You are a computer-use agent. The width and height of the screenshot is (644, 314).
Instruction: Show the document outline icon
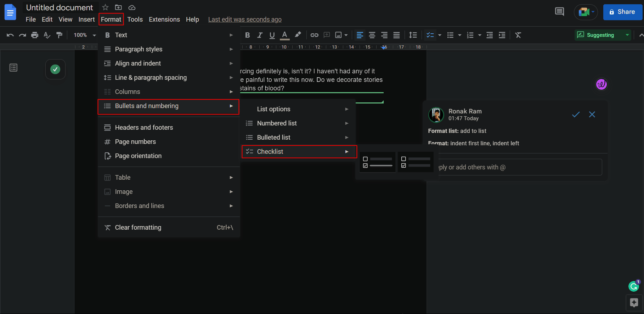pos(13,68)
